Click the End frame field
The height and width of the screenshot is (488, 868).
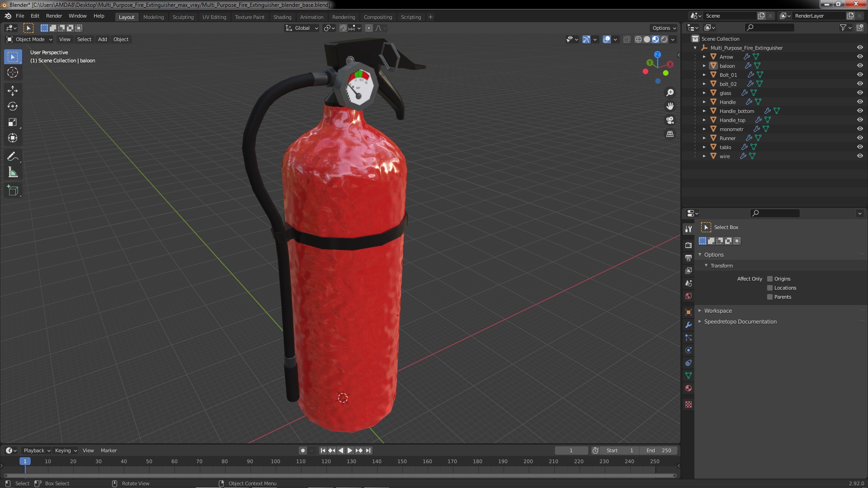point(659,450)
